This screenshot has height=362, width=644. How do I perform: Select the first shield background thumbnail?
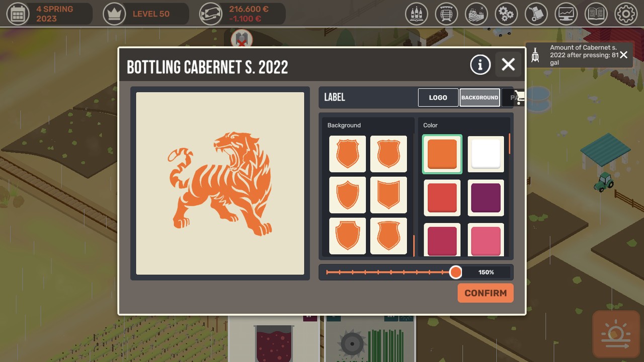point(348,154)
